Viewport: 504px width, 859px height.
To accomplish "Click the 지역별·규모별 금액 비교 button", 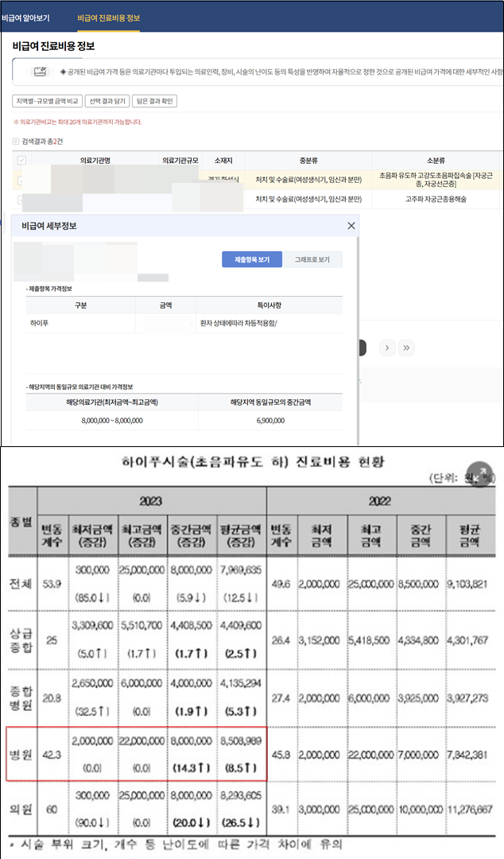I will point(47,101).
